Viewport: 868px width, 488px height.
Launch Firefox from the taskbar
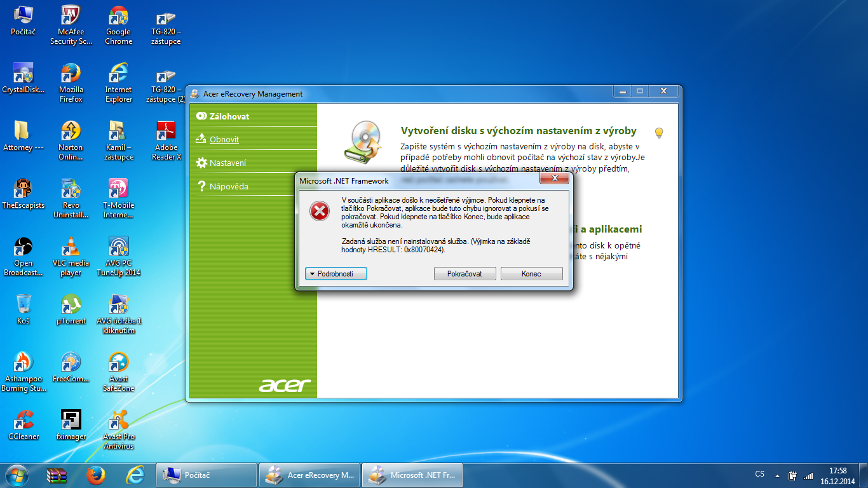point(96,475)
